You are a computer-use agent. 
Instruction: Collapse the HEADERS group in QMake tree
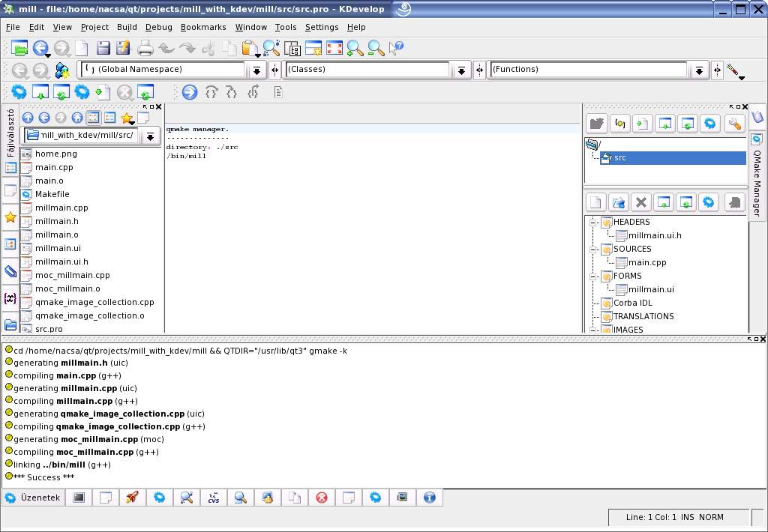[x=592, y=223]
